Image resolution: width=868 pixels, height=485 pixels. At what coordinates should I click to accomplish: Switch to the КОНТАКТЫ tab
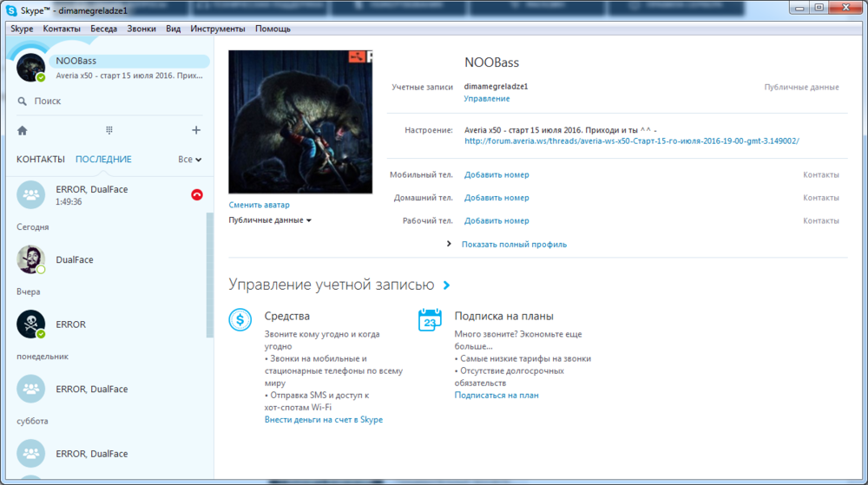coord(41,160)
